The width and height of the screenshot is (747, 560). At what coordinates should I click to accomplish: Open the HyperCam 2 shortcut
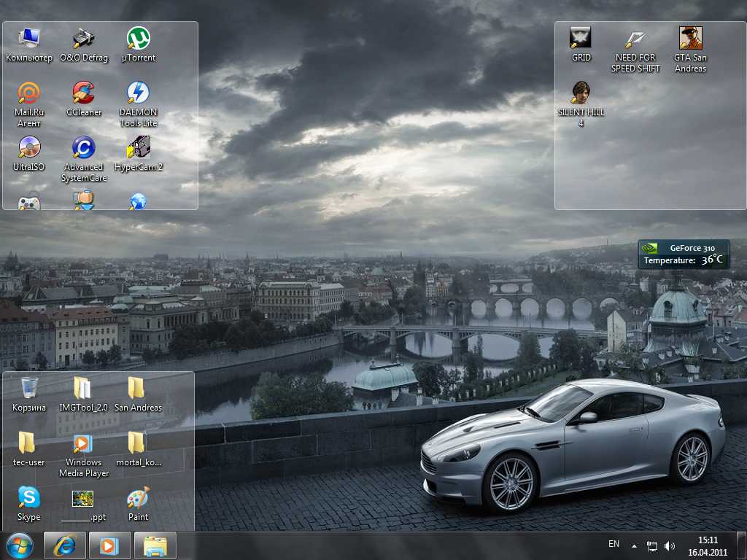(x=138, y=148)
